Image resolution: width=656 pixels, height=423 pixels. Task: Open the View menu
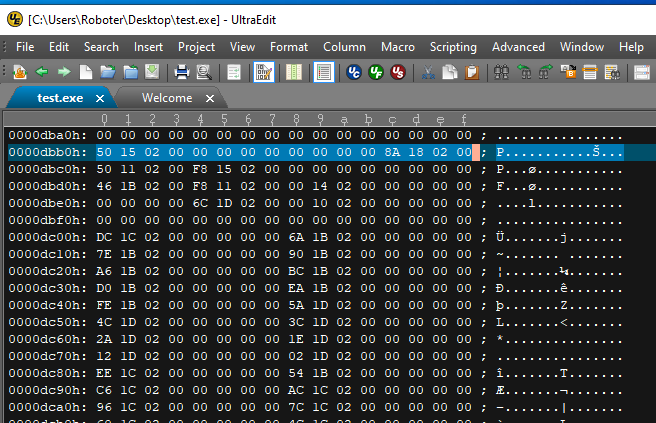(242, 47)
